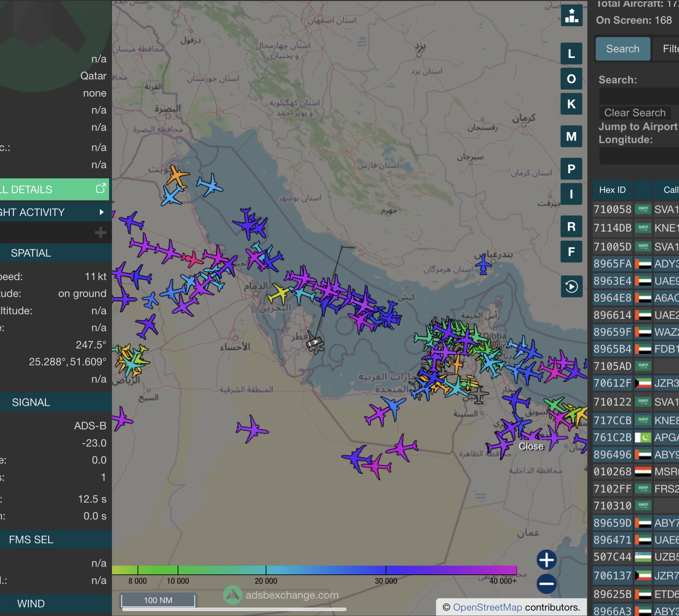Click the 100 NM scale indicator
The image size is (679, 616).
(158, 600)
